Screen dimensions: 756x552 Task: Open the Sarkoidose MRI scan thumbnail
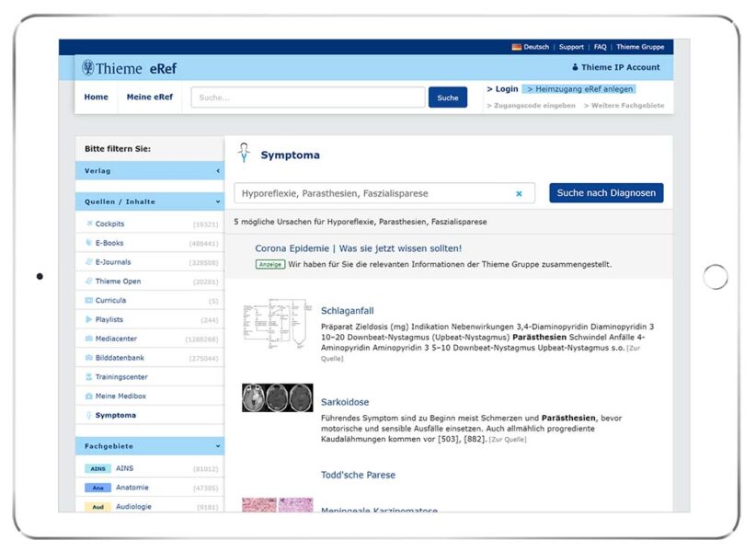coord(277,397)
